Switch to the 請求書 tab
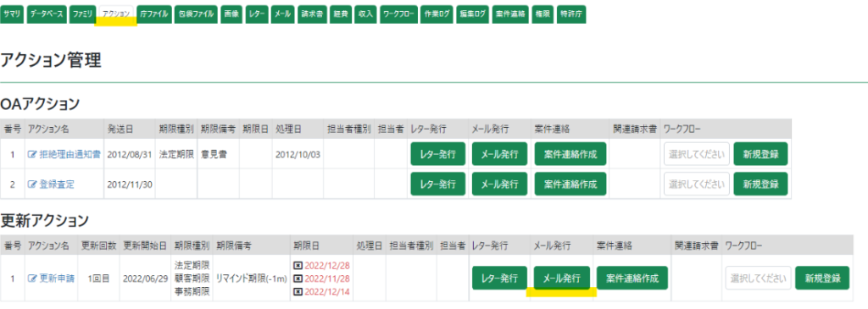This screenshot has height=309, width=868. coord(312,15)
